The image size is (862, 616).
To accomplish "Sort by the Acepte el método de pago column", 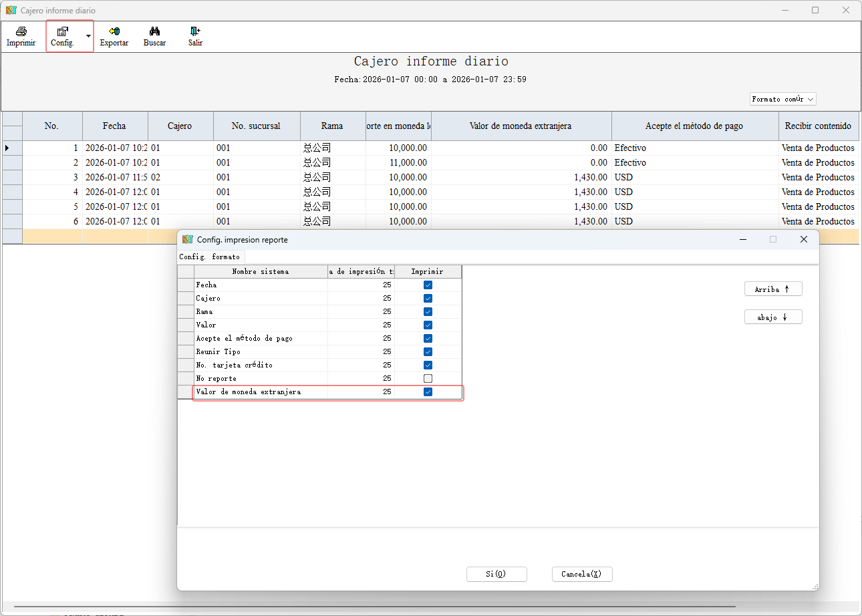I will click(x=694, y=126).
